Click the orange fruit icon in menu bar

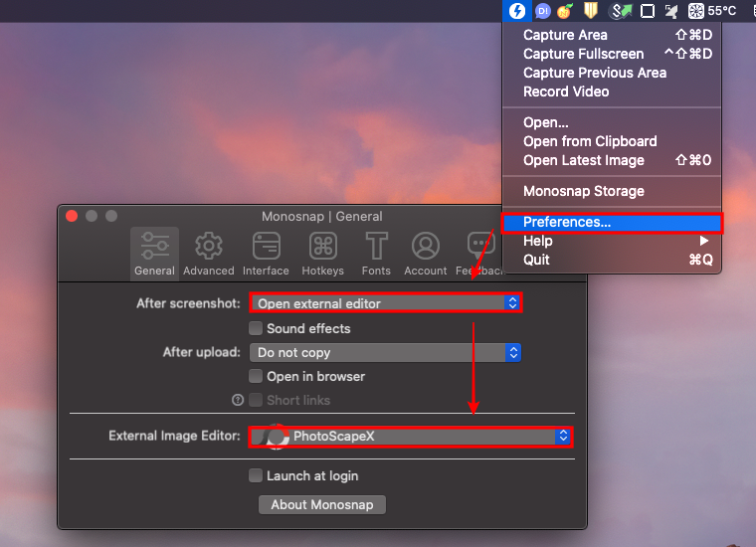pos(565,11)
